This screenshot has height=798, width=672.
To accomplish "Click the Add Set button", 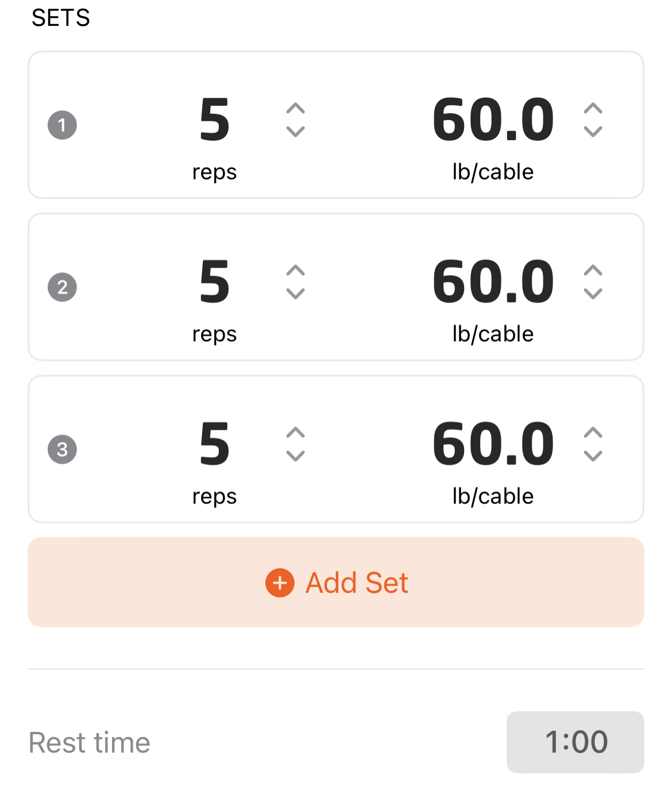I will point(336,582).
